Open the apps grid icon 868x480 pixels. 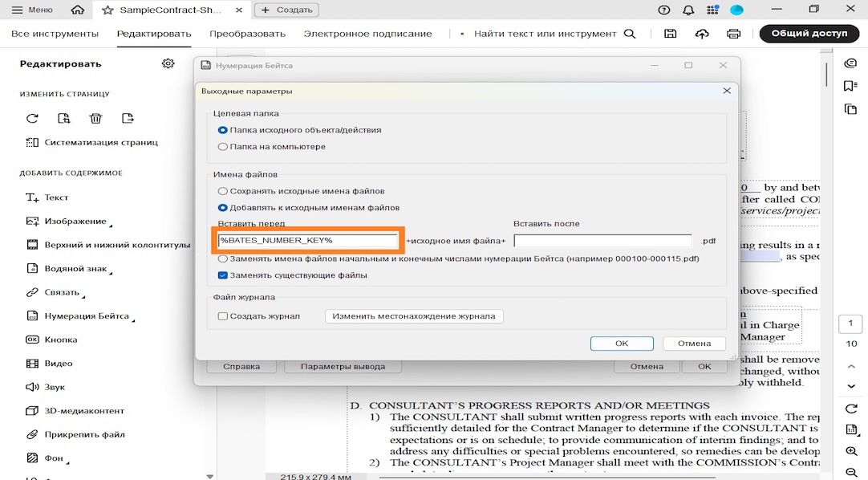712,10
